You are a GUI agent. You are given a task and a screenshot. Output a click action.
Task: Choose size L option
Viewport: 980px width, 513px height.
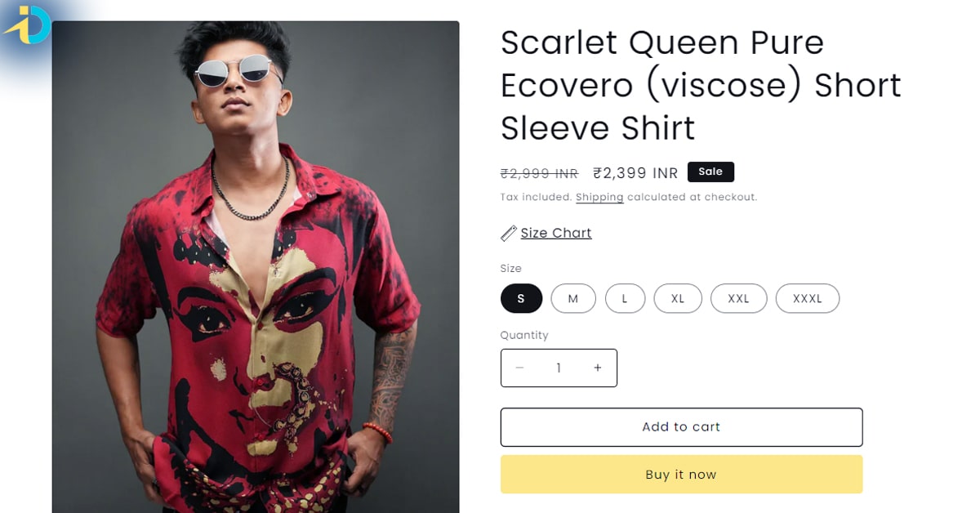(x=625, y=299)
